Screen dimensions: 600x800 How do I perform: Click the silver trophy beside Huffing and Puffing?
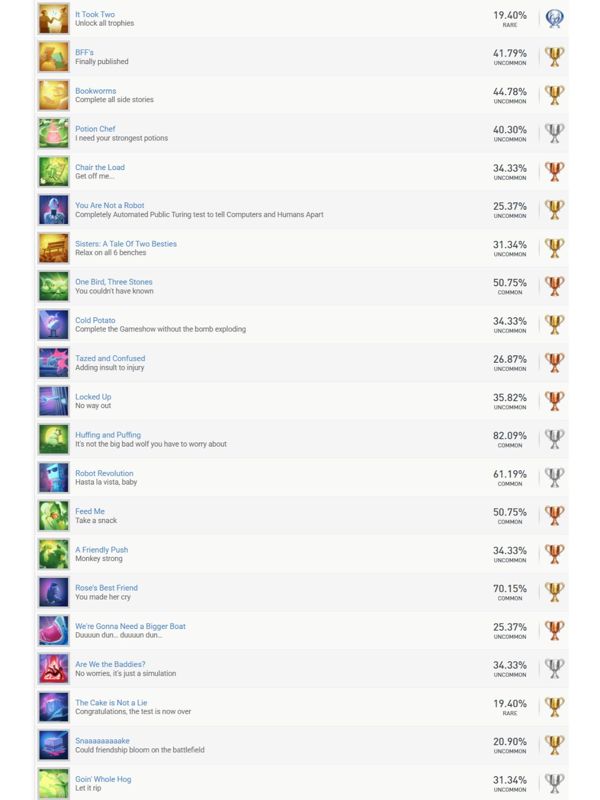coord(554,439)
